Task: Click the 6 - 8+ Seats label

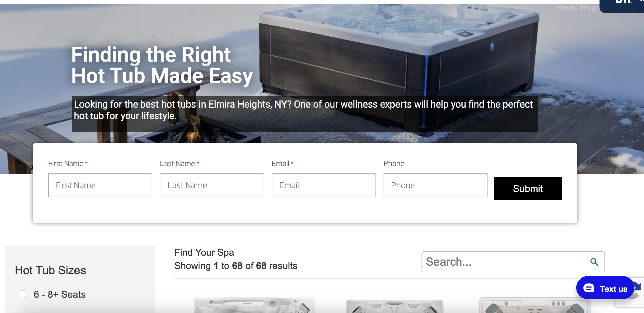Action: pos(60,294)
